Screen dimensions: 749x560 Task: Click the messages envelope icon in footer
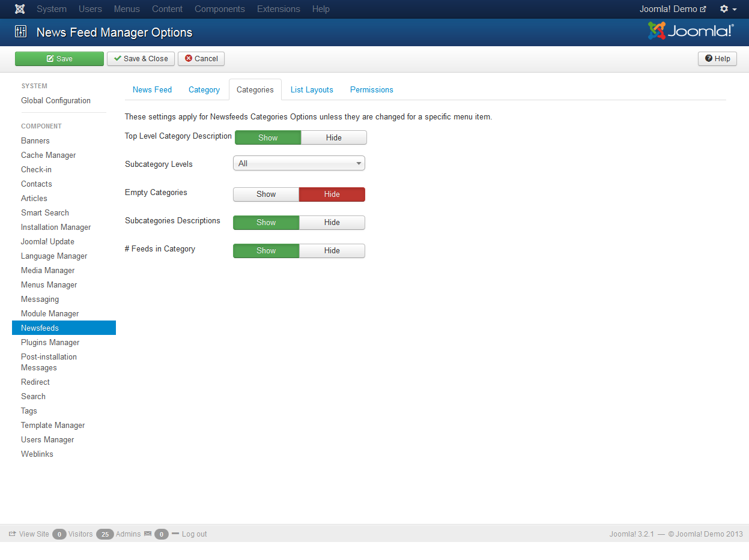[148, 534]
